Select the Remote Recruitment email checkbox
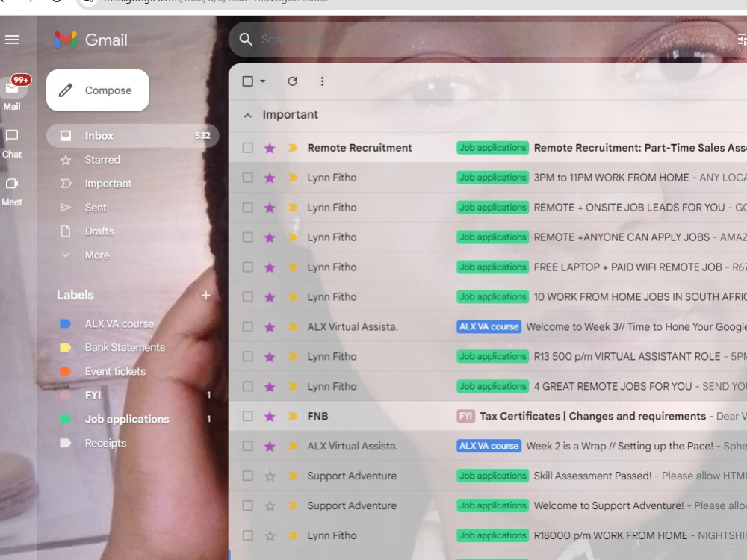 pos(248,148)
